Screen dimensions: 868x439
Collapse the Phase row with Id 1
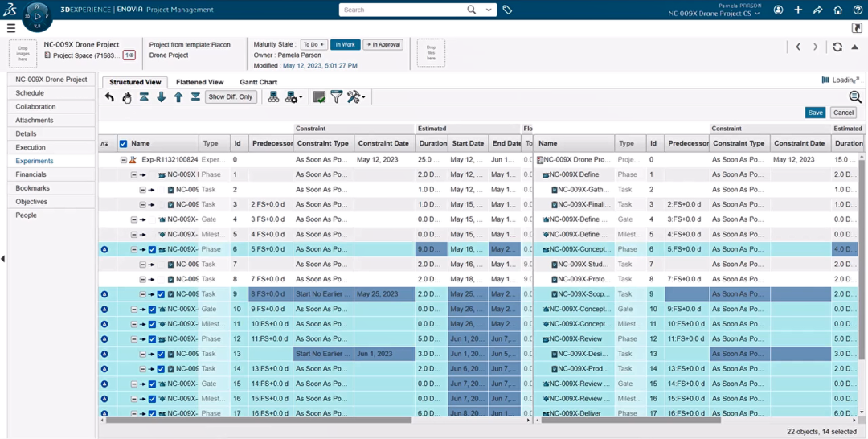134,174
